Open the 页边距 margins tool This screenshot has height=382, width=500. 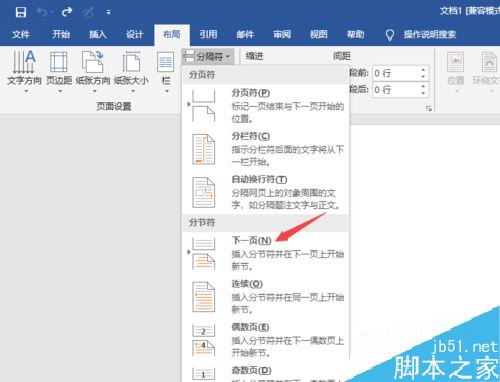tap(59, 68)
